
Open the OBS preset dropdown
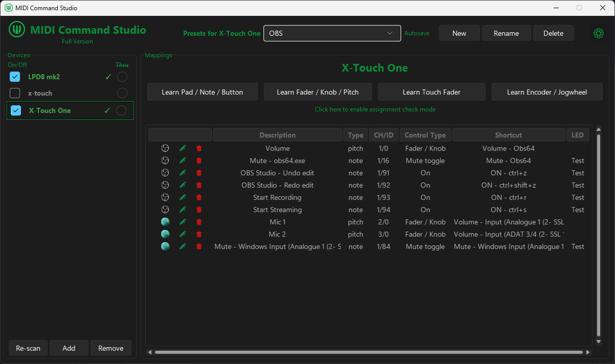pos(332,33)
